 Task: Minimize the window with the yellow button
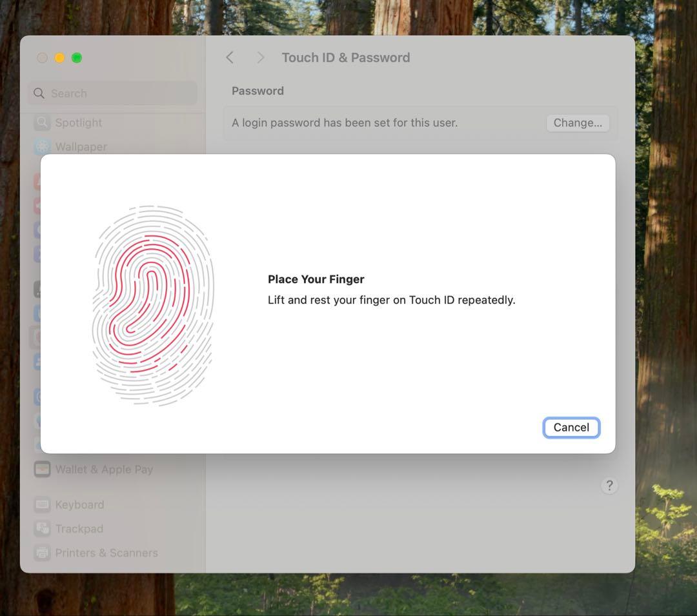[59, 58]
